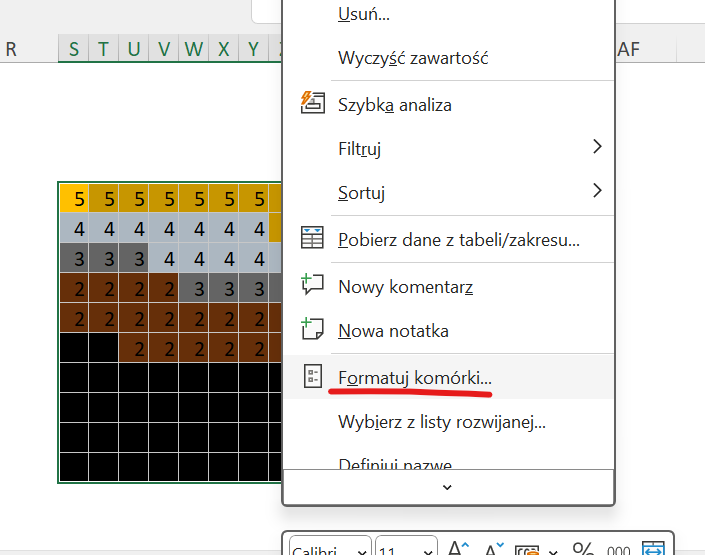Click the Formatuj komórki icon
The height and width of the screenshot is (555, 705).
313,377
